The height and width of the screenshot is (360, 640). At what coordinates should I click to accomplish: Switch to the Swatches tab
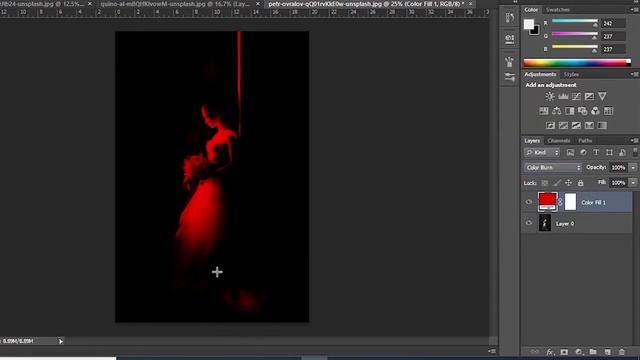tap(558, 9)
